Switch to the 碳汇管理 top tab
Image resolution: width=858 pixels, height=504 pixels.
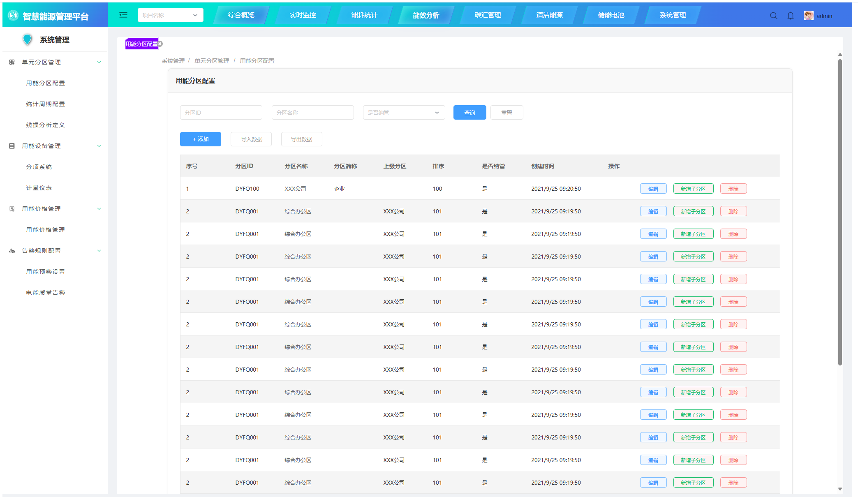[x=488, y=15]
